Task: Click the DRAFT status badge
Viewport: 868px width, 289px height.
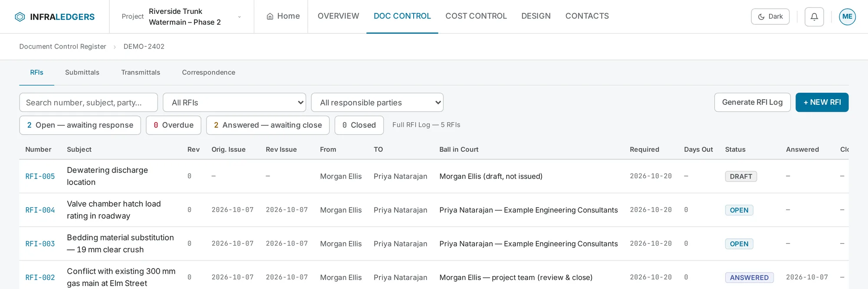Action: tap(741, 176)
